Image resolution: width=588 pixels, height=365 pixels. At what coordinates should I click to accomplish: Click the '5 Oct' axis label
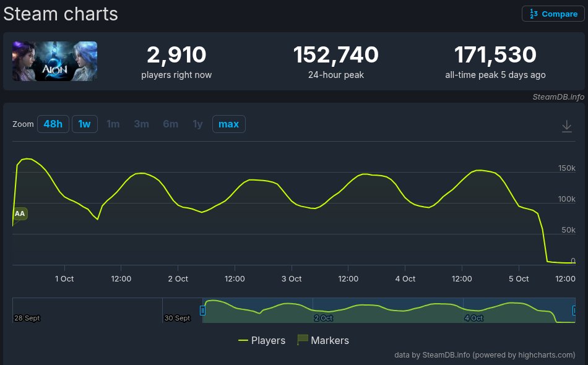[519, 279]
